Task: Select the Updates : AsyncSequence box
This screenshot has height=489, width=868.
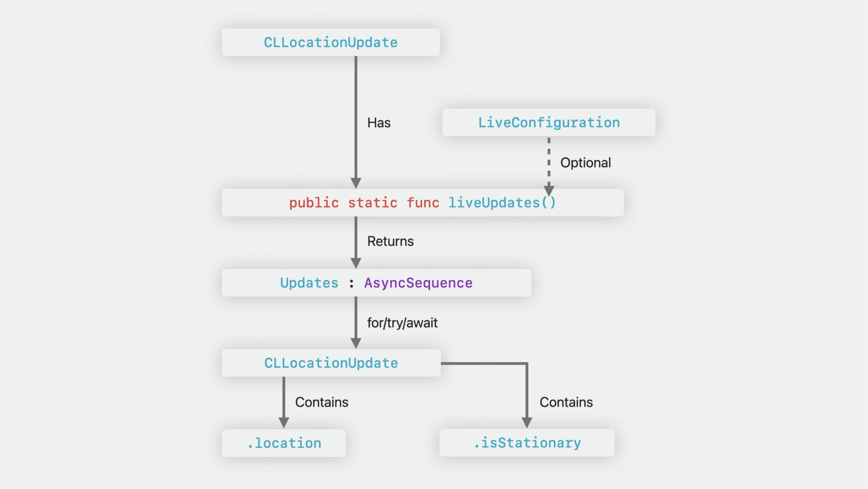Action: 376,283
